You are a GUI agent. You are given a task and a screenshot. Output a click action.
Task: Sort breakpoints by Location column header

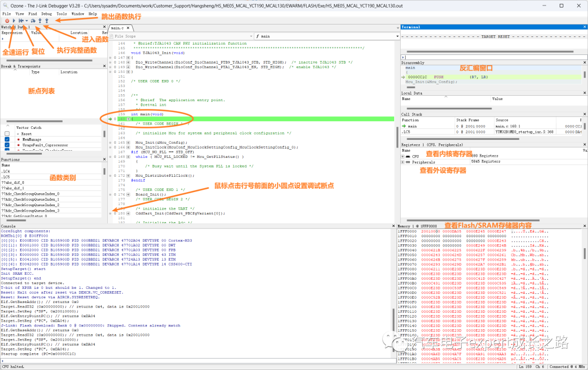coord(69,72)
